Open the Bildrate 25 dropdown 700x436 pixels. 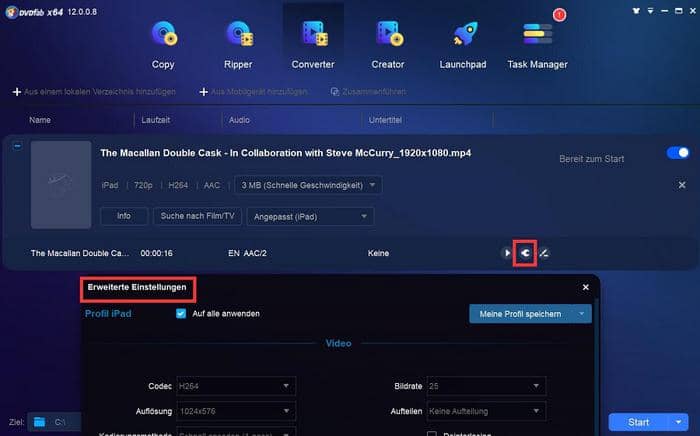coord(486,386)
